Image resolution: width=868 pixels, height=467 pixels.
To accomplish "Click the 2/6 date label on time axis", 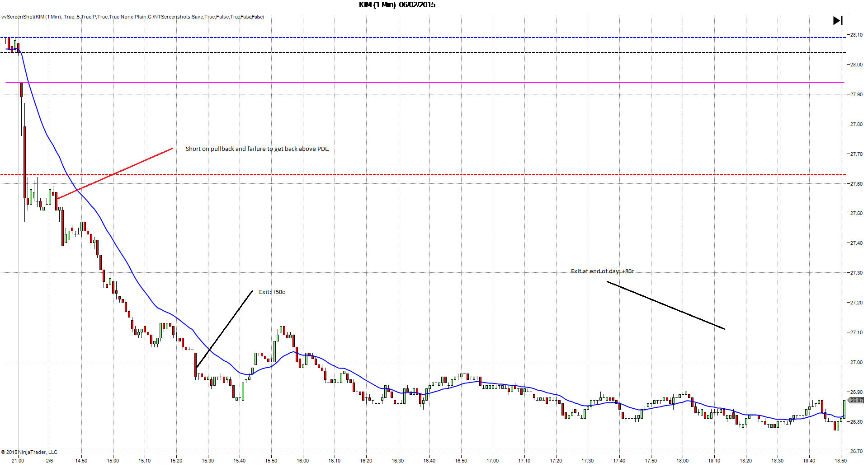I will (50, 461).
